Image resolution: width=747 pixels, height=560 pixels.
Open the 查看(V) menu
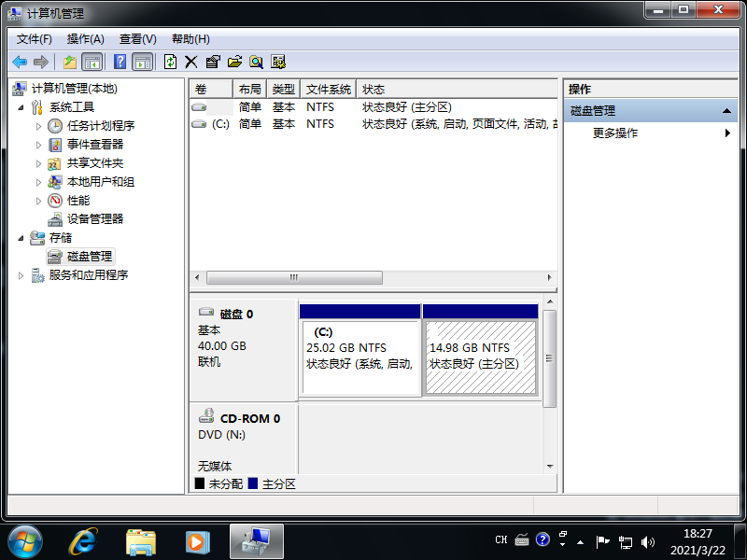click(136, 38)
